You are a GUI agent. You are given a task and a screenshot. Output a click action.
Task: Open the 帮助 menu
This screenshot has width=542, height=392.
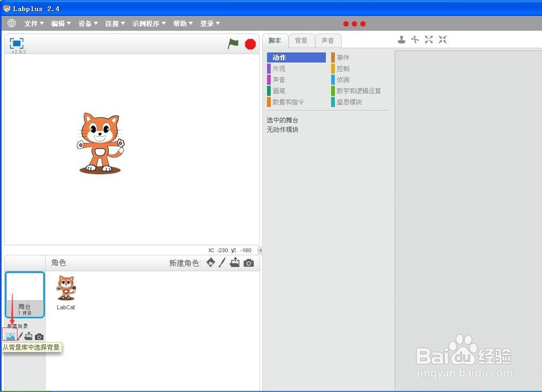tap(183, 23)
